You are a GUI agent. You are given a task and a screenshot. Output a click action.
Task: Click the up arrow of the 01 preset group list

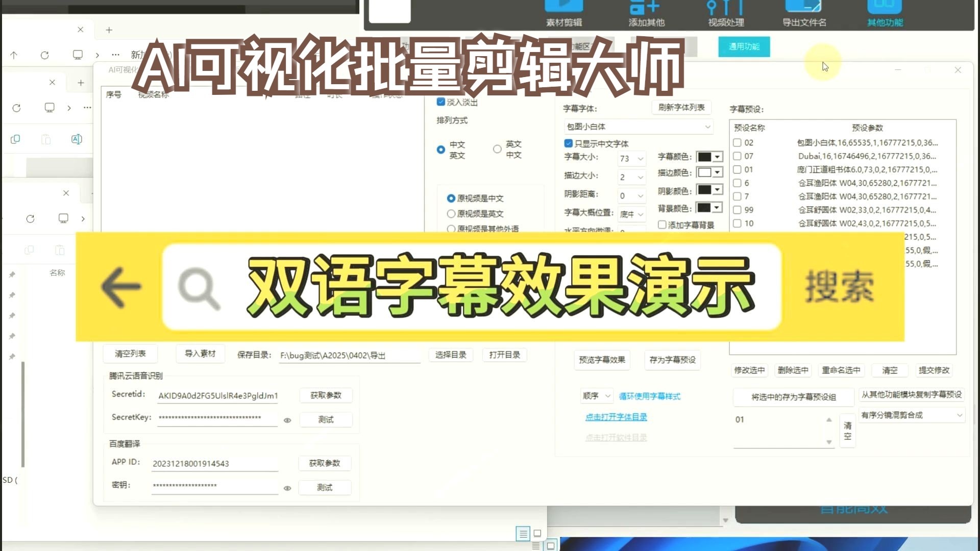(x=829, y=420)
